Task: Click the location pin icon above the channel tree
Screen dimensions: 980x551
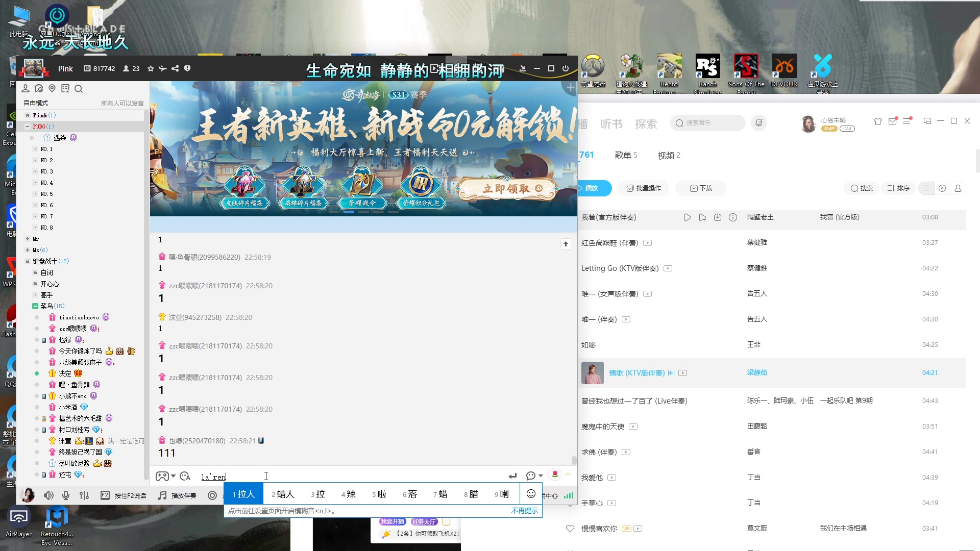Action: click(x=52, y=89)
